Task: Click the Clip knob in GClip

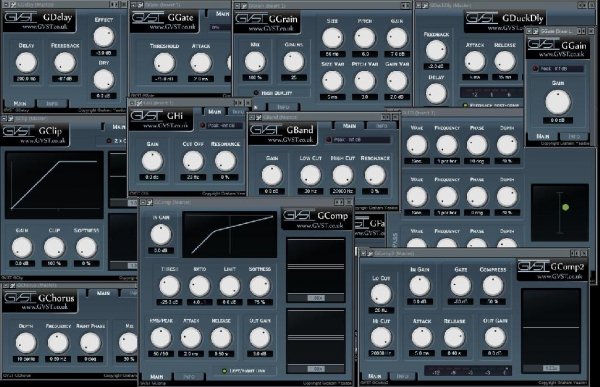Action: (x=54, y=248)
